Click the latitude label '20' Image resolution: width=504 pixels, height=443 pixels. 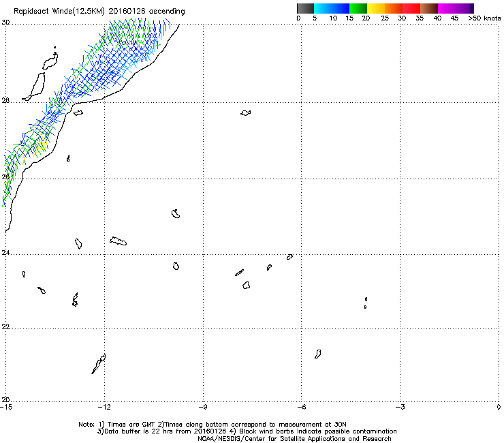click(x=5, y=400)
